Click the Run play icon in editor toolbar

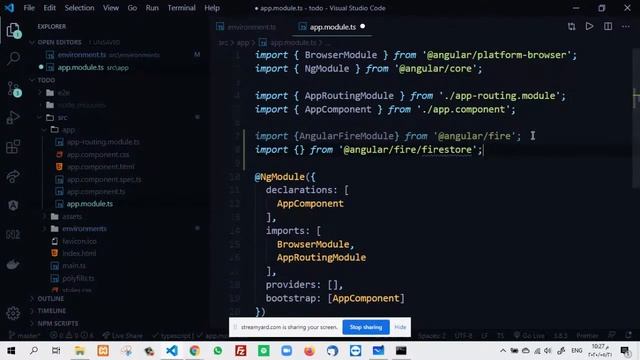(x=589, y=27)
